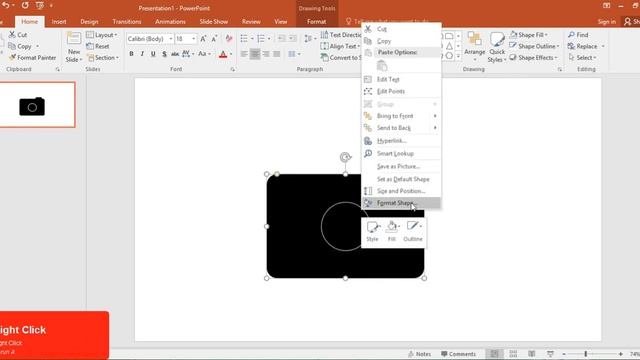Choose Format Shape in context menu
The height and width of the screenshot is (360, 640).
tap(401, 203)
